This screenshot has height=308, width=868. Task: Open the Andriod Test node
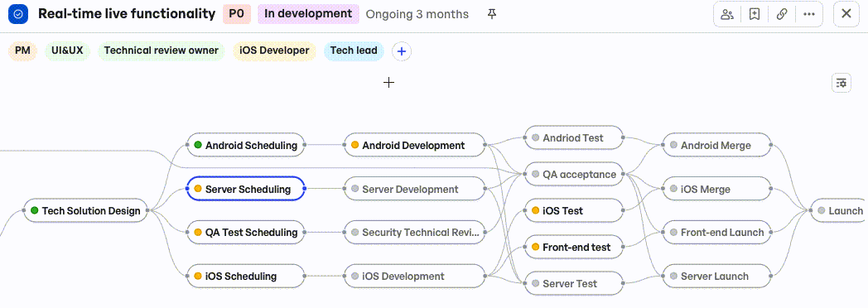pyautogui.click(x=573, y=137)
